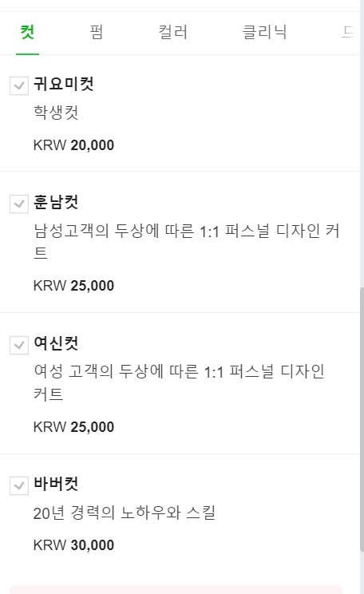Check the 여신컷 checkbox

[x=19, y=345]
